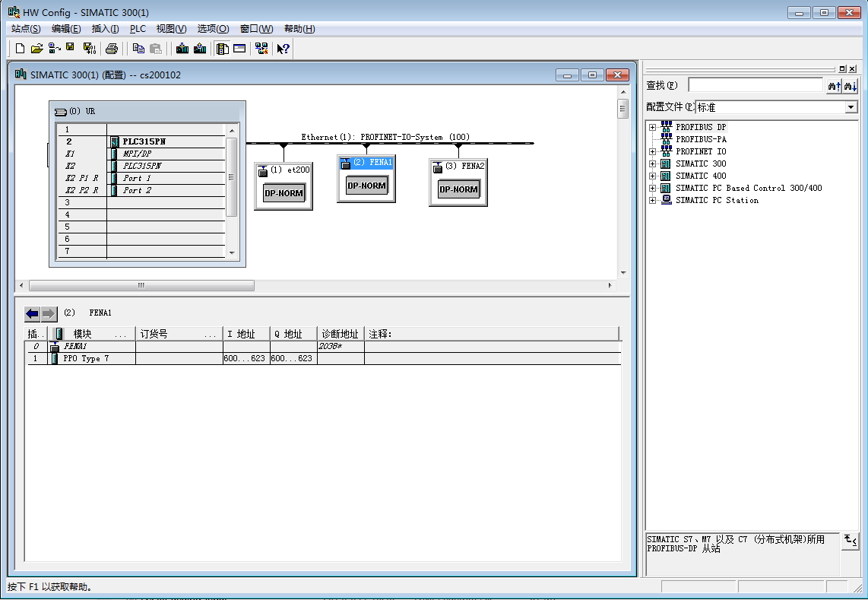Click the Q 地址 column header
This screenshot has height=600, width=868.
click(293, 334)
